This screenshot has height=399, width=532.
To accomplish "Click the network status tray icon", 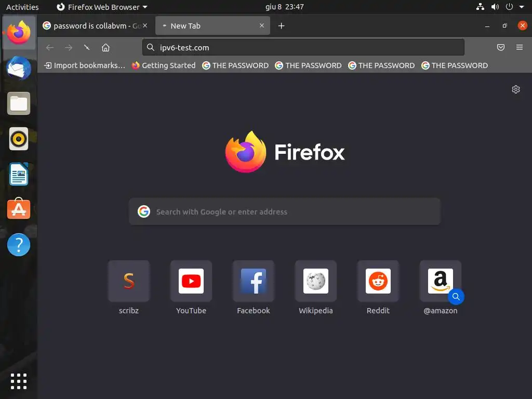I will (x=480, y=7).
